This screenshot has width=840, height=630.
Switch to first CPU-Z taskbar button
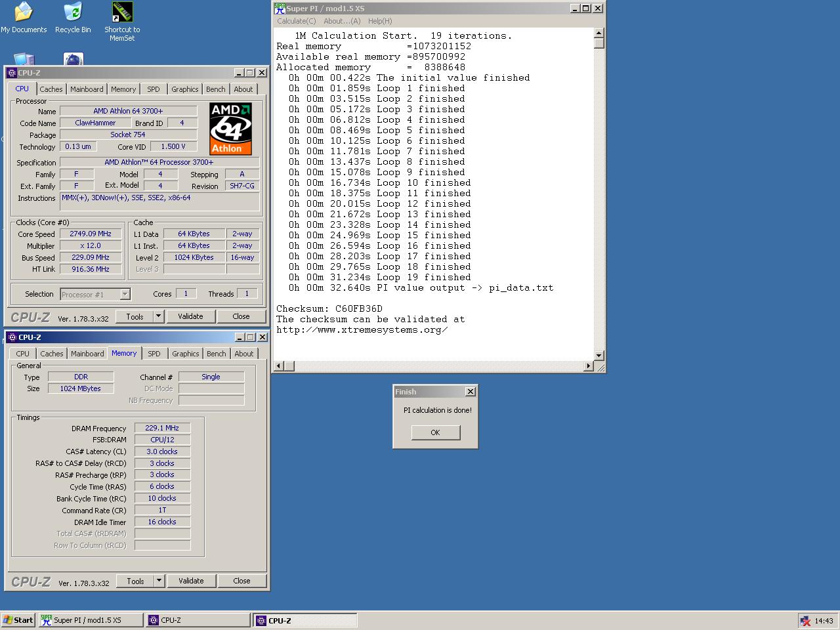pyautogui.click(x=198, y=620)
